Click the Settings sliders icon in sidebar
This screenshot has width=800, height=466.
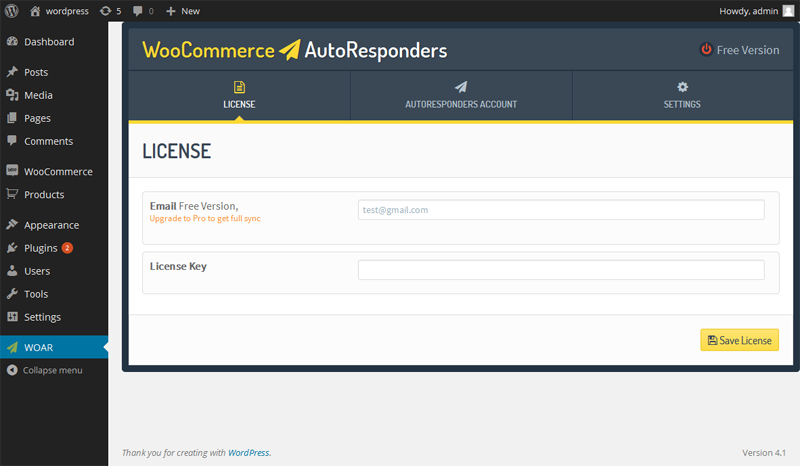click(12, 316)
